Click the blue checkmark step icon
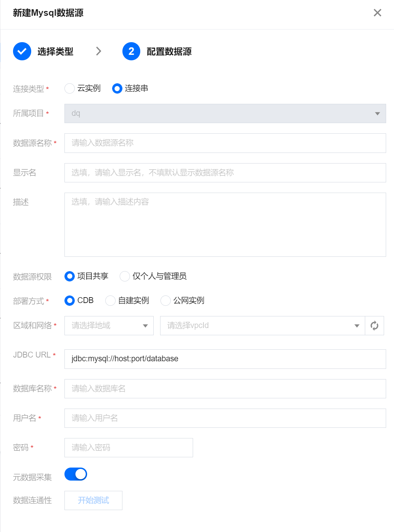Screen dimensions: 394x532 (x=22, y=51)
